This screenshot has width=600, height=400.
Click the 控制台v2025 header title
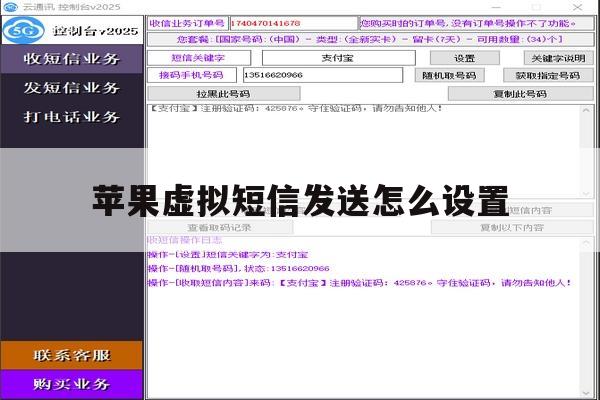click(96, 31)
